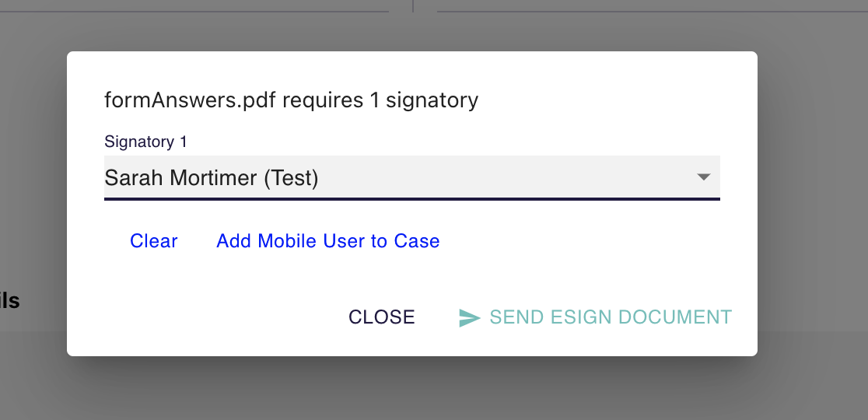The width and height of the screenshot is (868, 420).
Task: Select the name text Sarah Mortimer
Action: (180, 178)
